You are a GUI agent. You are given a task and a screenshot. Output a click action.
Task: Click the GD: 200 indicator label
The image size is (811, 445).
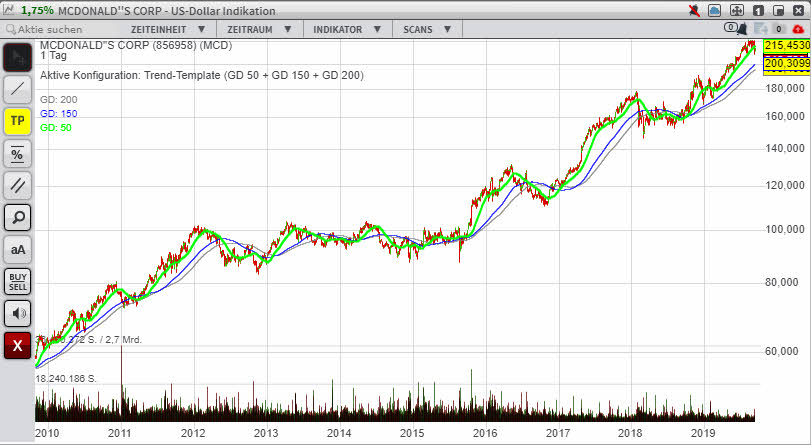[x=58, y=100]
